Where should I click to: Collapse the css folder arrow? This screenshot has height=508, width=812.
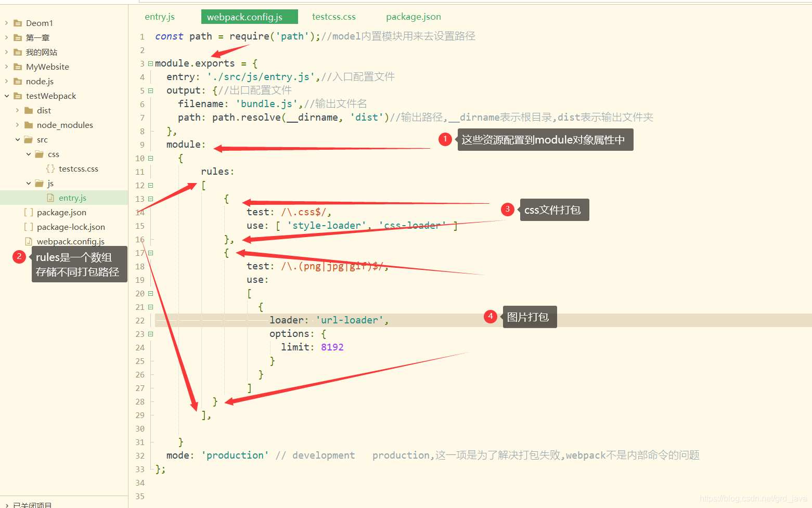coord(28,154)
